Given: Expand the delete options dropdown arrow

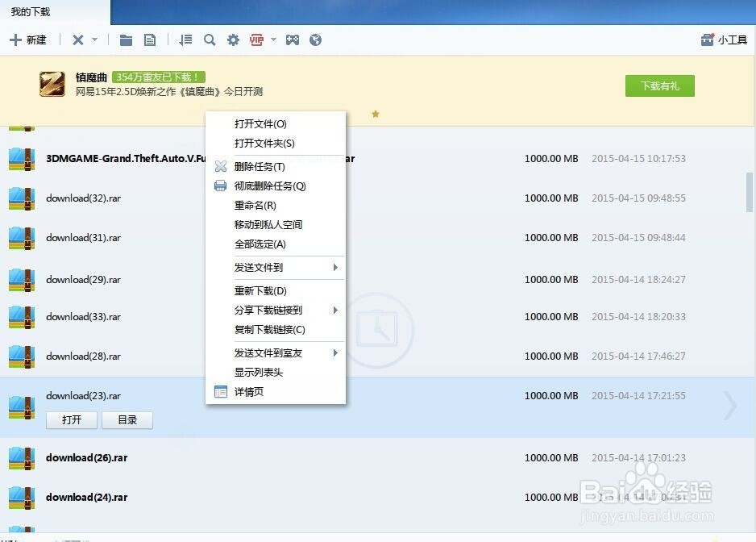Looking at the screenshot, I should (94, 39).
